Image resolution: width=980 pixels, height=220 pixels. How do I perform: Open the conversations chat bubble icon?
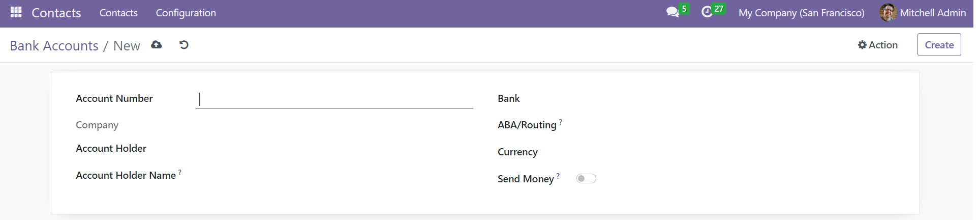672,12
